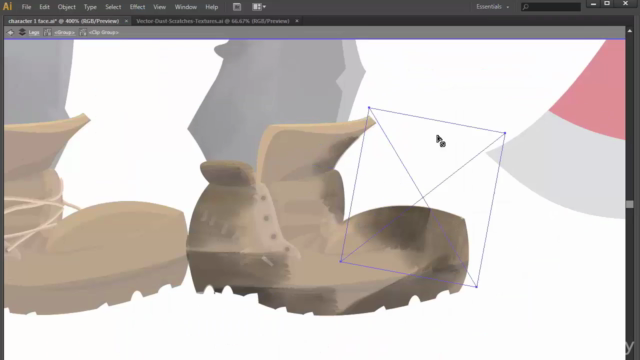Click the bottom-right anchor point of selected rectangle

click(476, 287)
